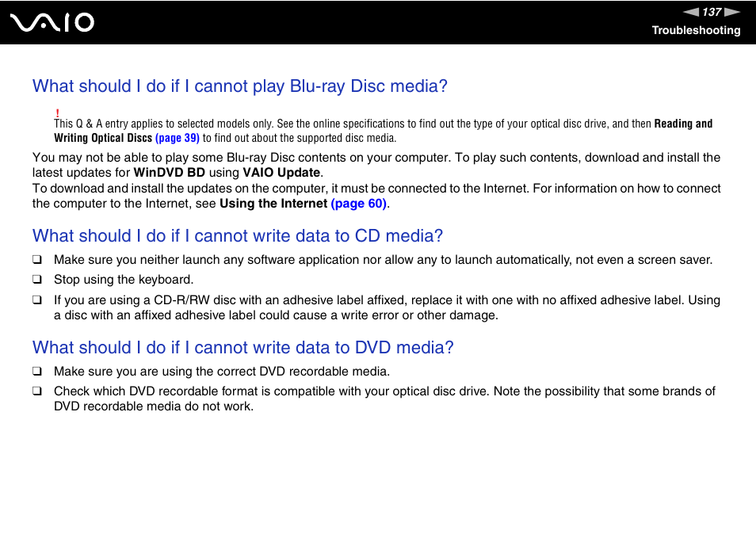The height and width of the screenshot is (534, 756).
Task: Click the text 'VAIO Update'
Action: pos(281,173)
